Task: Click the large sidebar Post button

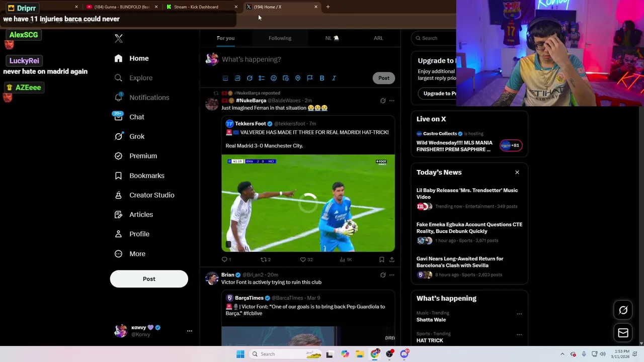Action: (x=149, y=279)
